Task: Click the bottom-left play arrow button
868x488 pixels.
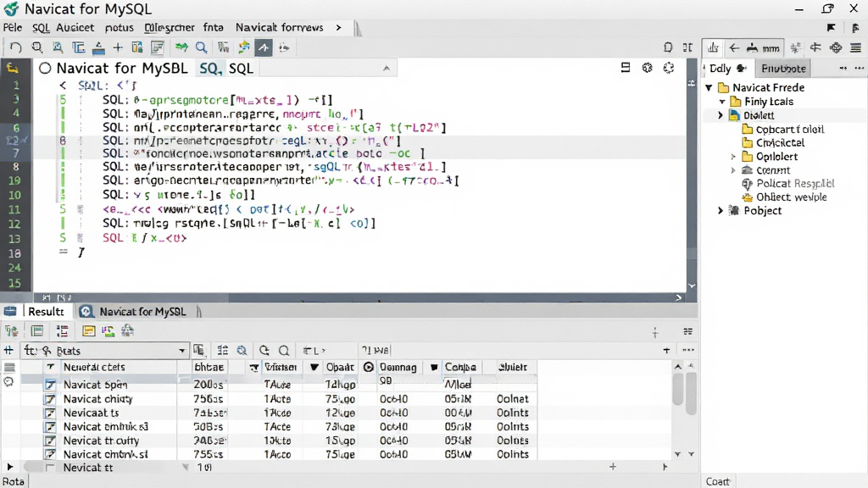Action: [9, 468]
